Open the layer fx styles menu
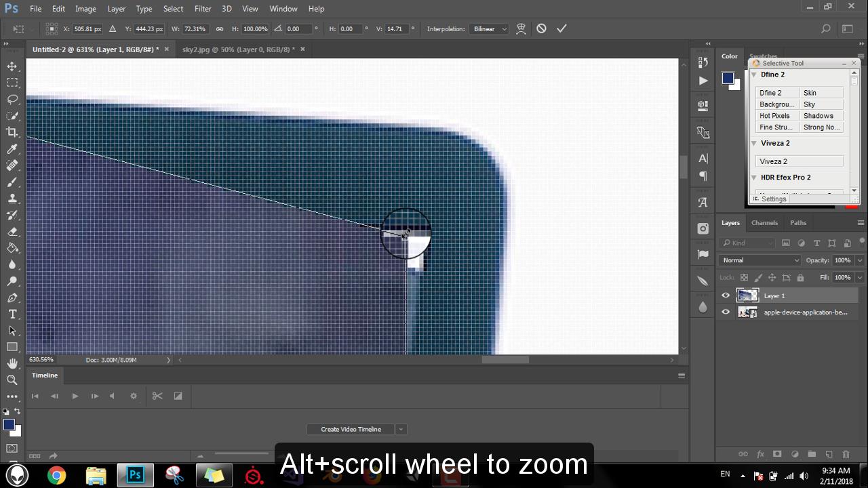 point(760,454)
